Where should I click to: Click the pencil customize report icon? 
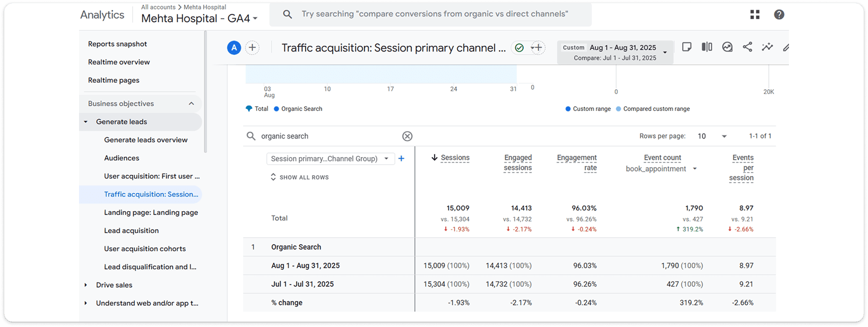[x=786, y=47]
